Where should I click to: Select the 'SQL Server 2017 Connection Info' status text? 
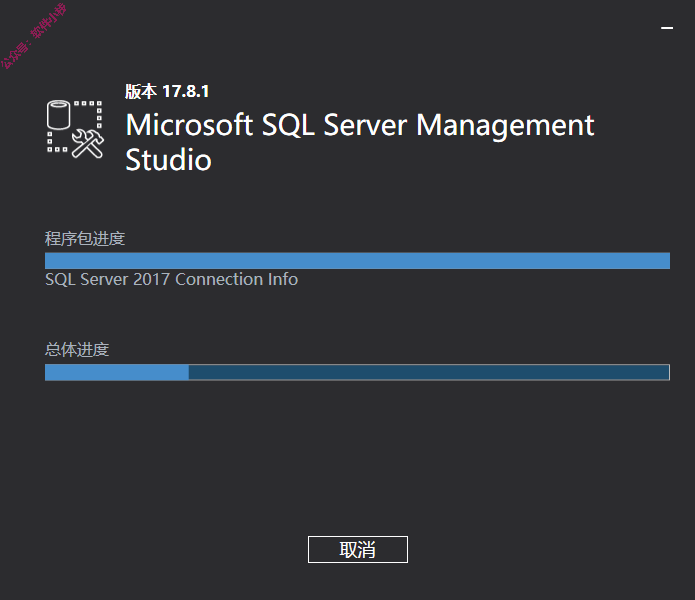click(172, 280)
